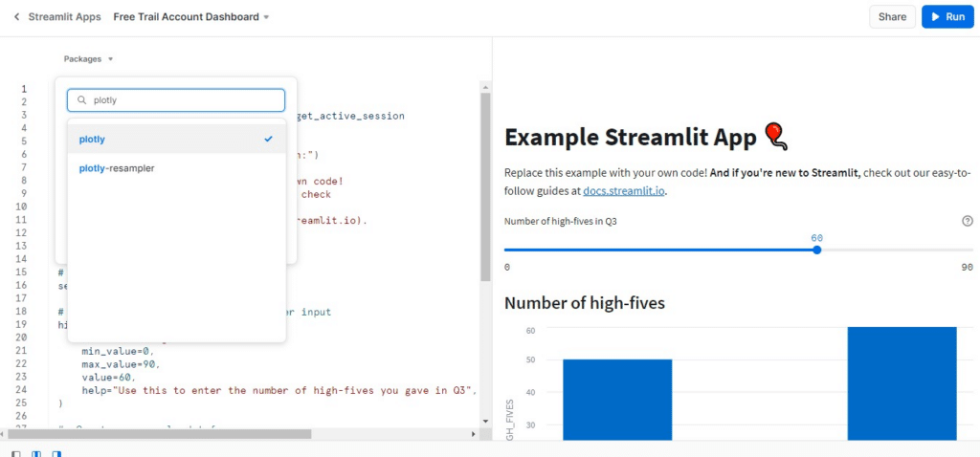Open the Free Trail Account Dashboard title dropdown

tap(266, 17)
